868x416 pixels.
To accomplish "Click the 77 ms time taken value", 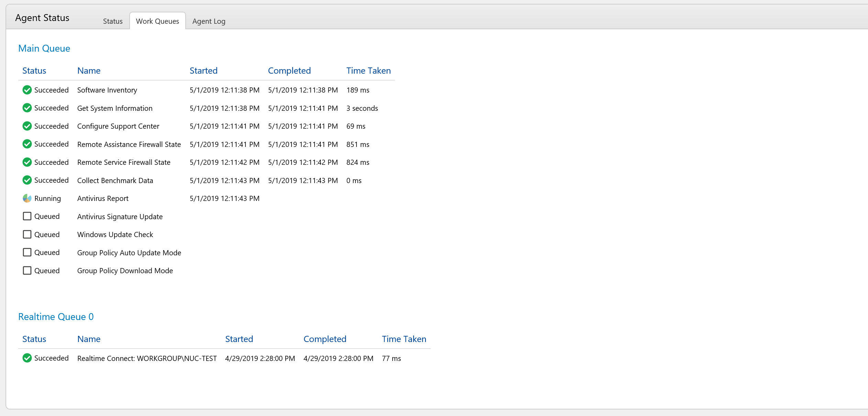I will [x=392, y=359].
